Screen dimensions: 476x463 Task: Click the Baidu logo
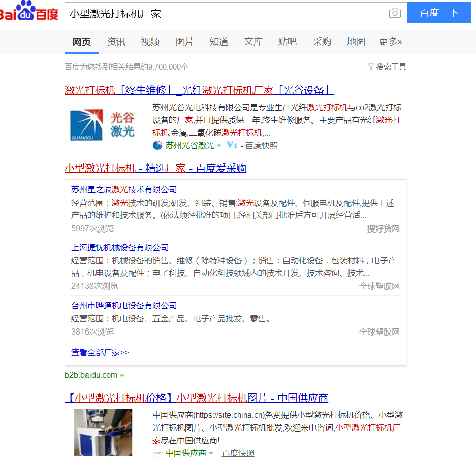pos(29,12)
